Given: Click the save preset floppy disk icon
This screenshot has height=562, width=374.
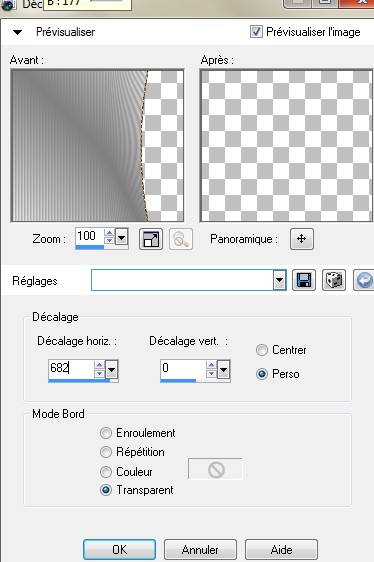Looking at the screenshot, I should (304, 280).
